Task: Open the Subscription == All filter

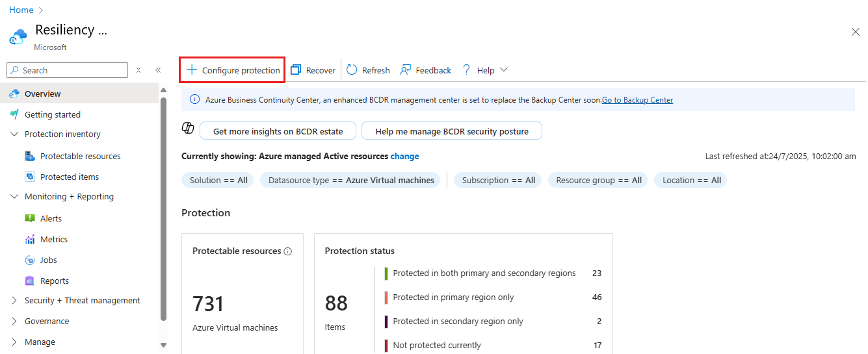Action: (499, 181)
